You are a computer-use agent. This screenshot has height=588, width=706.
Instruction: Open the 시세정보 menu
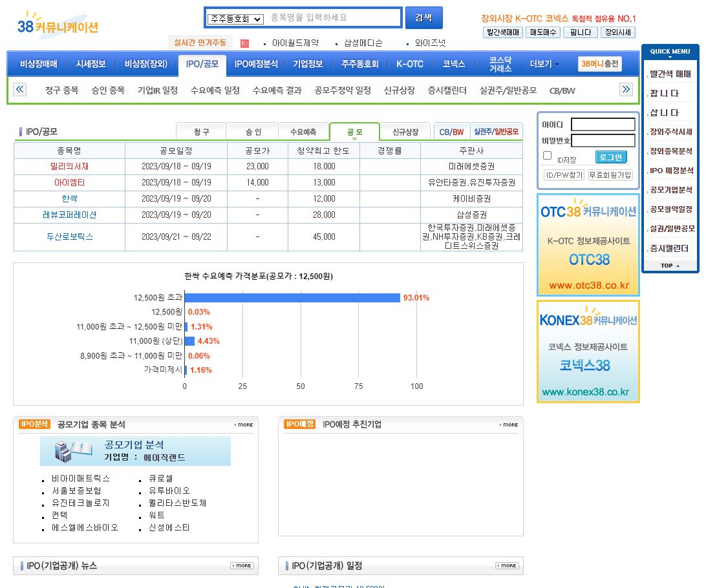point(91,64)
